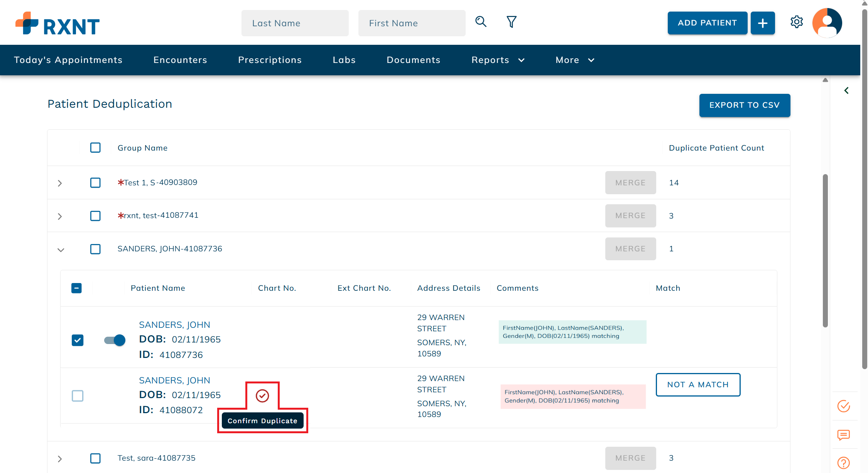Open the help question mark icon
The height and width of the screenshot is (473, 868).
click(844, 463)
